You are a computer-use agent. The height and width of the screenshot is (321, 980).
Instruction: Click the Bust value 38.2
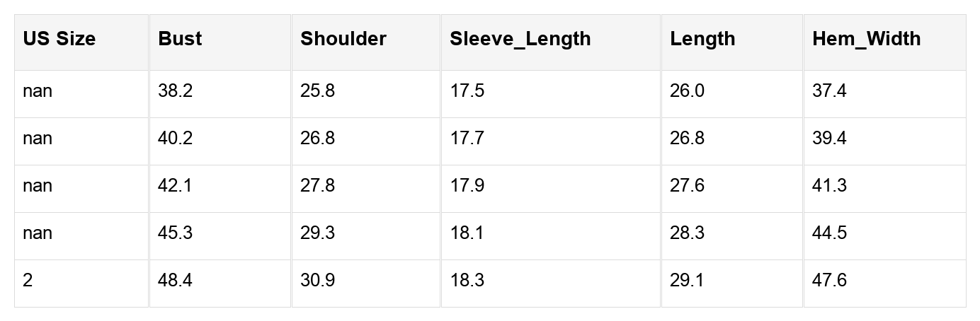175,91
